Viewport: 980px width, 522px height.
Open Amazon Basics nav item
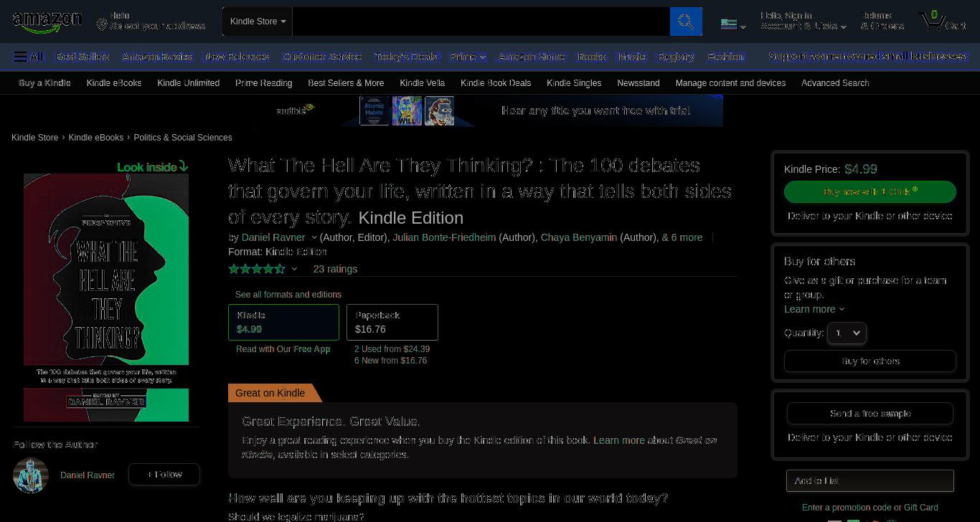point(157,57)
